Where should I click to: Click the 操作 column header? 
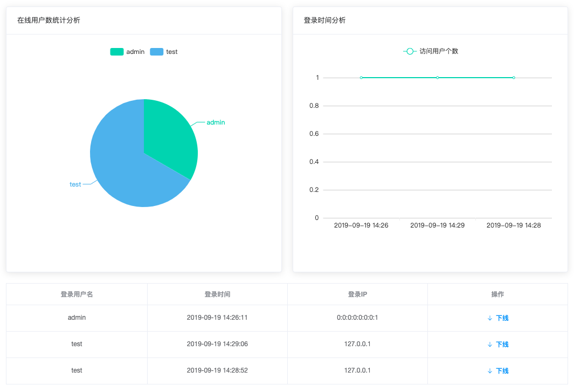tap(497, 294)
